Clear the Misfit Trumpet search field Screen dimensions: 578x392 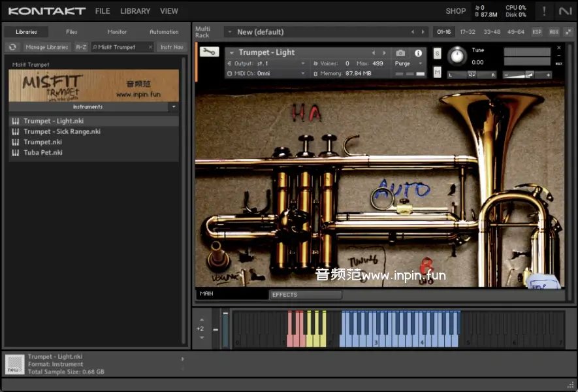(x=150, y=47)
